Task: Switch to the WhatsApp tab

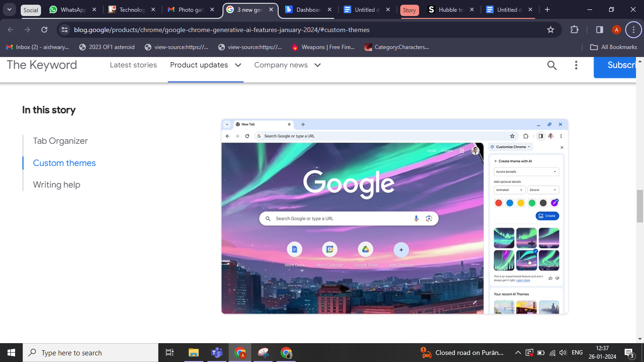Action: coord(73,10)
